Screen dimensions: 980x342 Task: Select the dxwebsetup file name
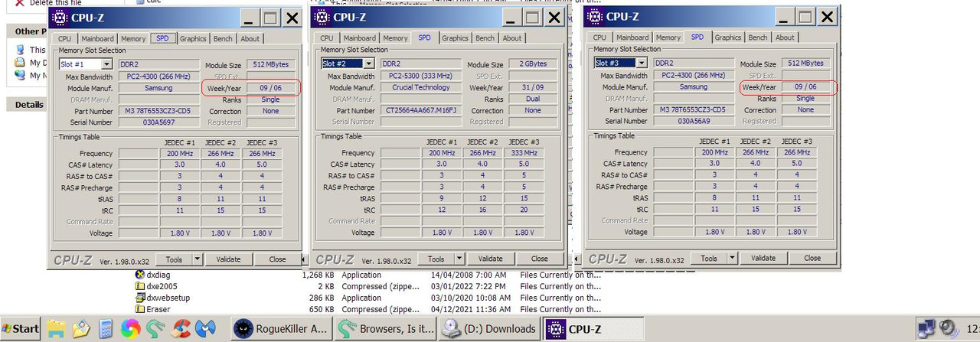(x=168, y=298)
